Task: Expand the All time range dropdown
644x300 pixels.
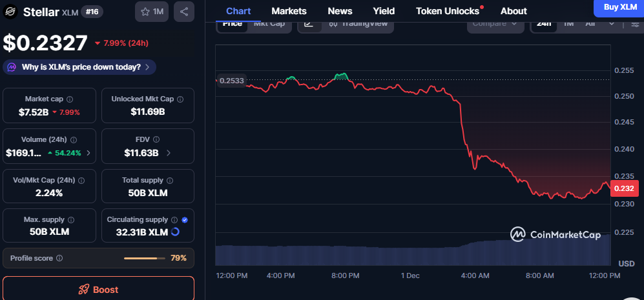Action: 599,24
